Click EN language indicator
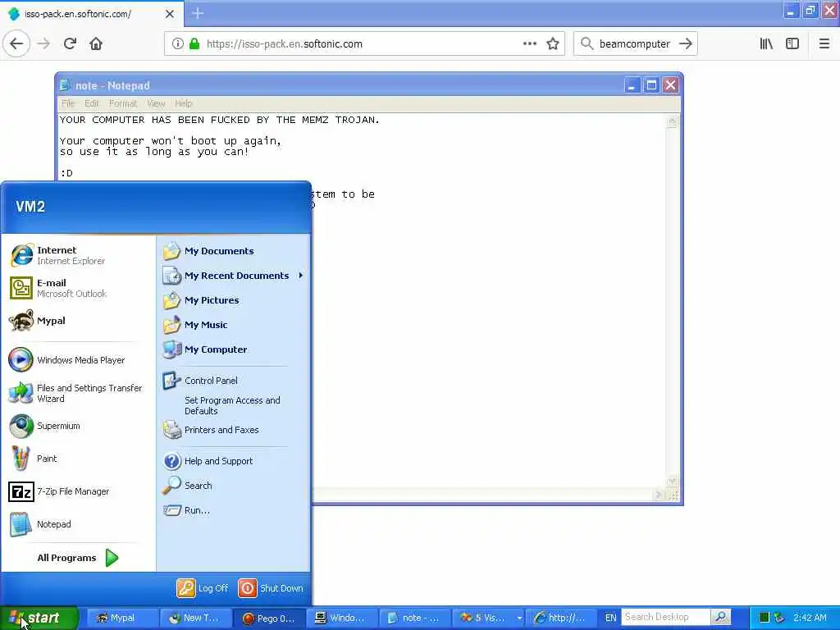 [610, 619]
